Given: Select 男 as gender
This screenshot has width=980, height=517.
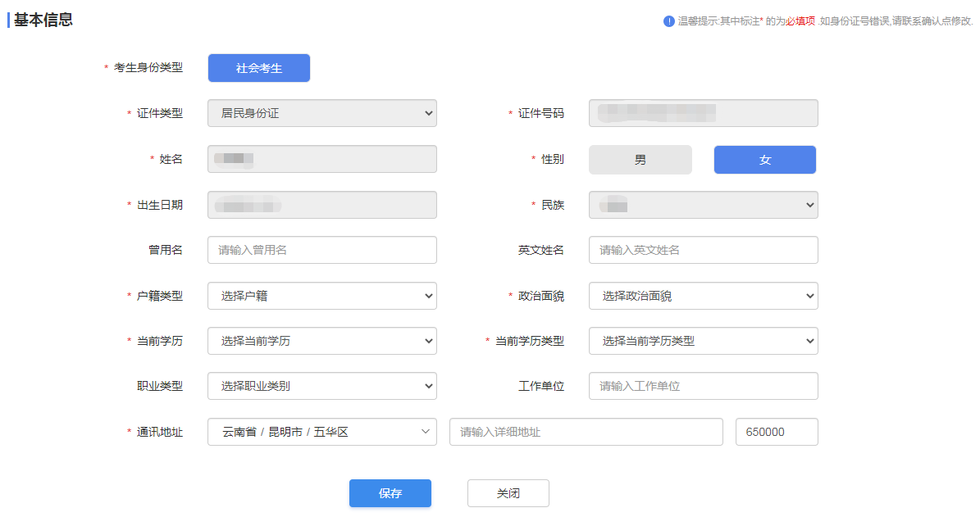Looking at the screenshot, I should 640,160.
